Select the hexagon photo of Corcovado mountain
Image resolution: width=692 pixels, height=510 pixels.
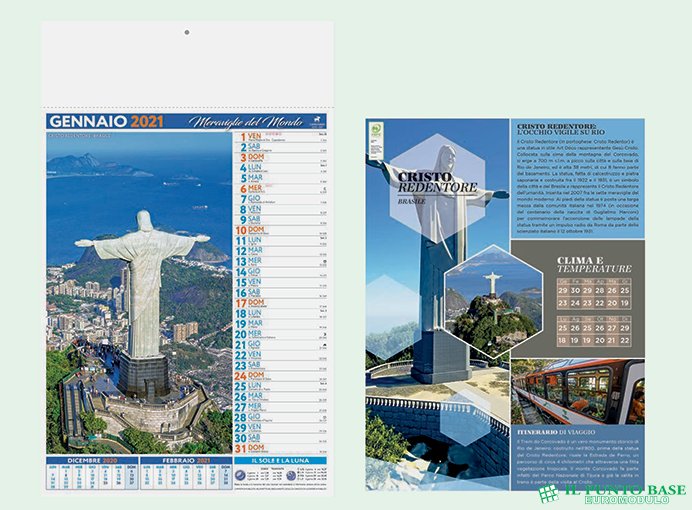point(493,299)
